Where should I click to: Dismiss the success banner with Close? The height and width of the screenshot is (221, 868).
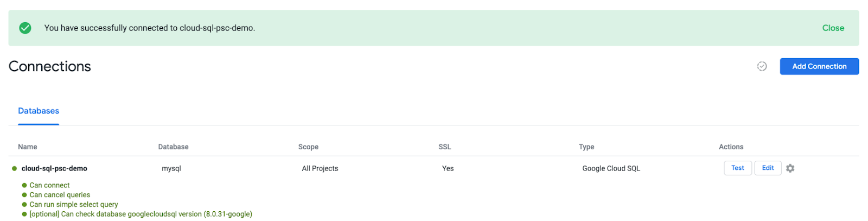[833, 28]
